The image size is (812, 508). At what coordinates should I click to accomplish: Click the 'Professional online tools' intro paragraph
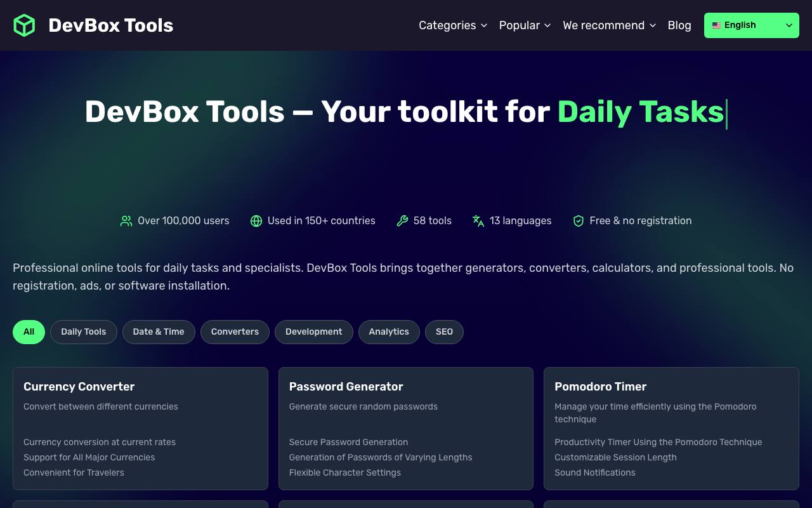point(403,277)
